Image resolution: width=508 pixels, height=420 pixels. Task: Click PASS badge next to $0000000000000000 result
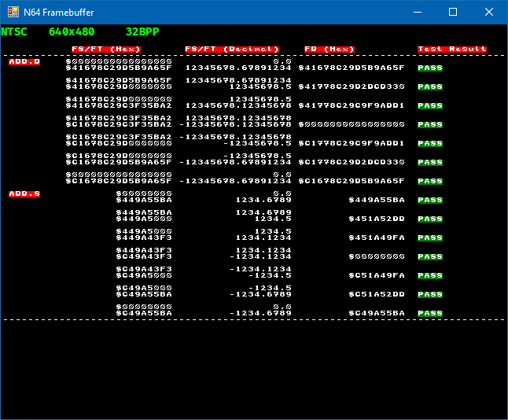pyautogui.click(x=430, y=124)
